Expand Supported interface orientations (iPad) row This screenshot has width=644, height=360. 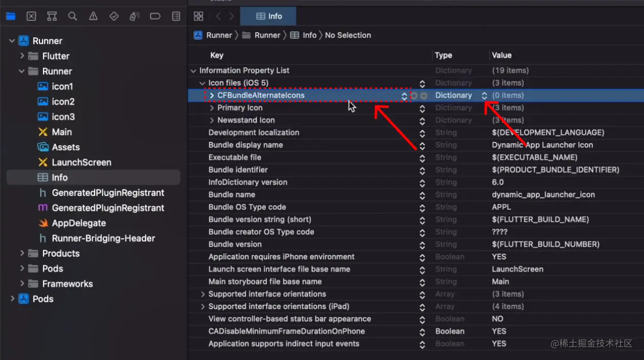tap(202, 306)
